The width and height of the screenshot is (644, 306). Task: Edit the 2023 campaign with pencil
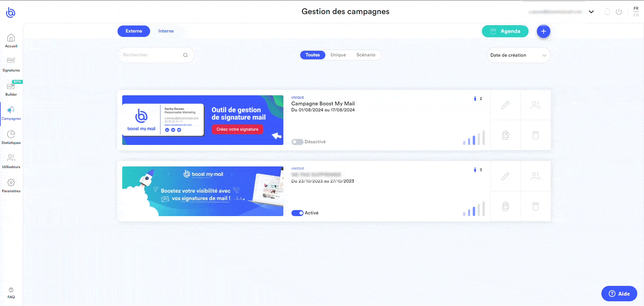pyautogui.click(x=505, y=176)
